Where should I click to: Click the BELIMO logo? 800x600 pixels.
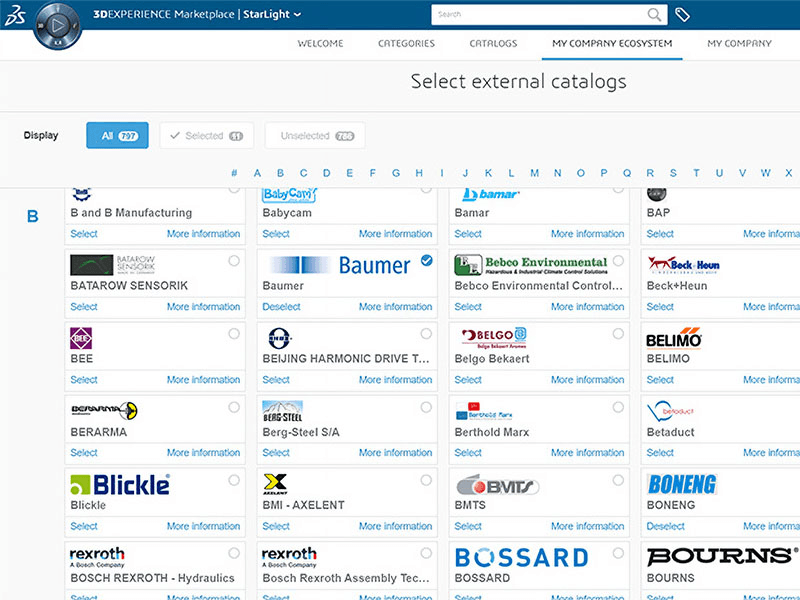click(x=674, y=339)
